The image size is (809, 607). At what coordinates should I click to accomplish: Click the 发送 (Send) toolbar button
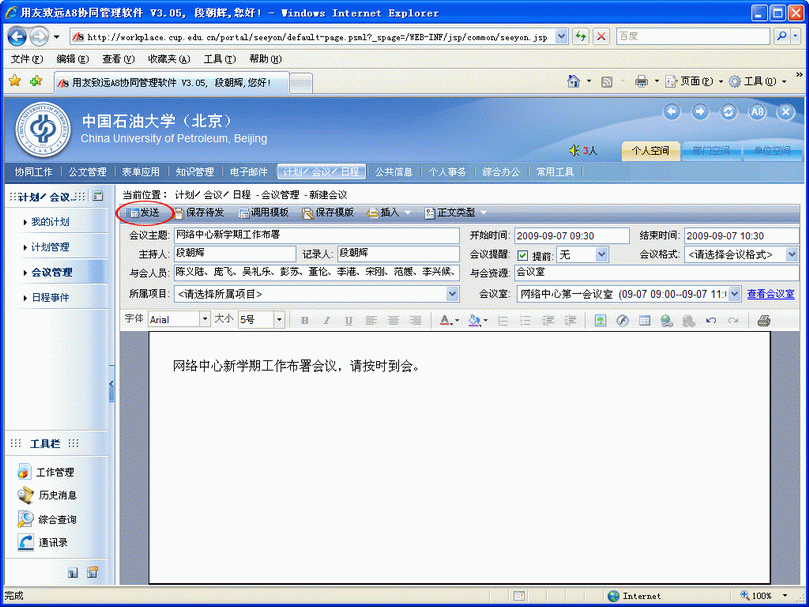[x=144, y=213]
